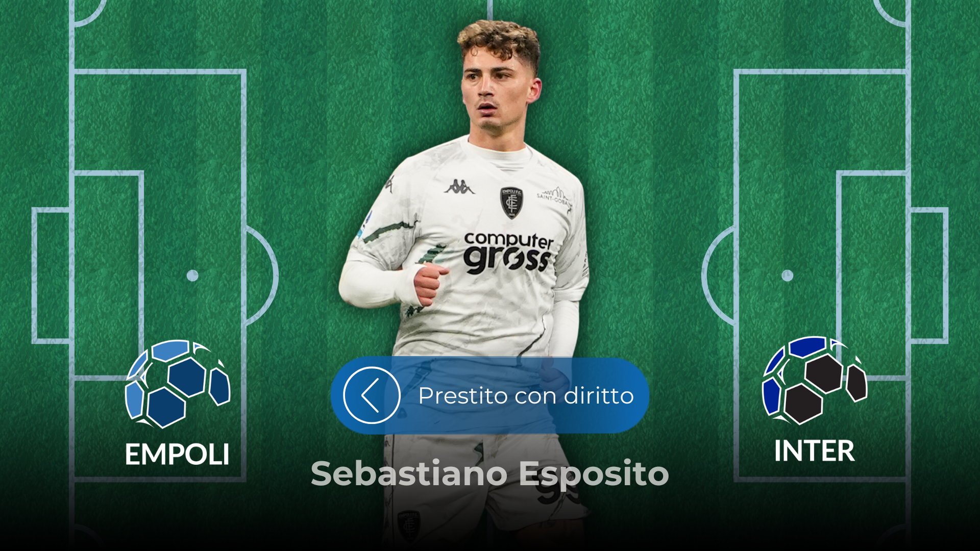Click the Saint-Gobain sponsor mark
This screenshot has width=980, height=551.
tap(553, 196)
